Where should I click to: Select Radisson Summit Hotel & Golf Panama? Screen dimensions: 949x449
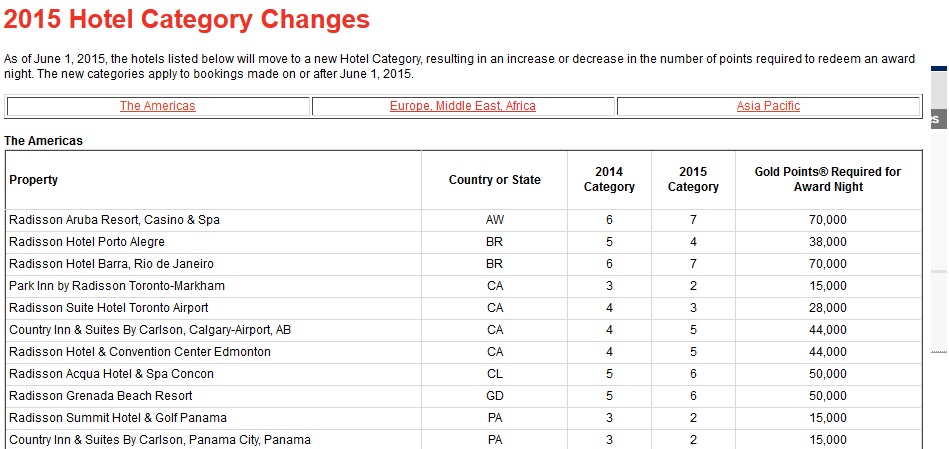pos(118,418)
